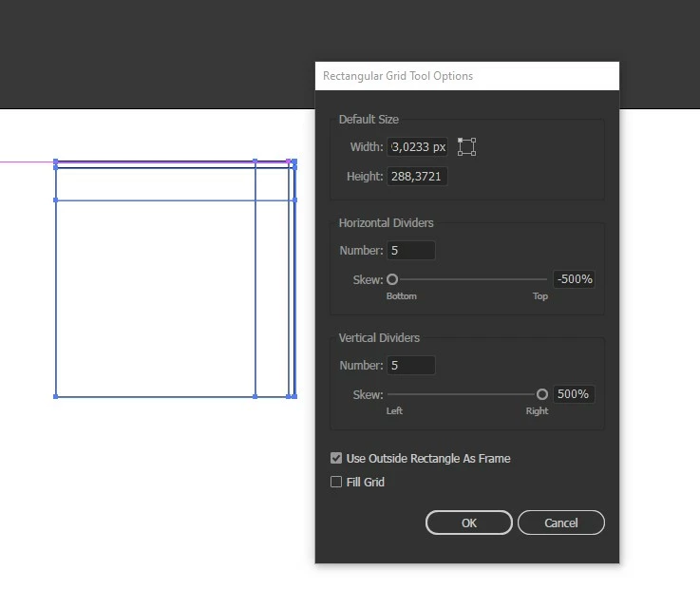Click the reference point locator icon
Image resolution: width=700 pixels, height=608 pixels.
[466, 147]
